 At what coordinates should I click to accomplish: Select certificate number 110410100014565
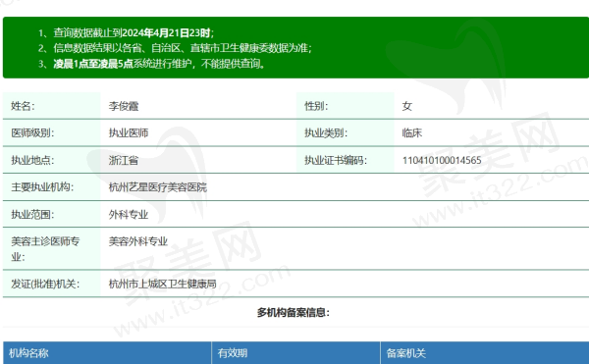[x=442, y=160]
